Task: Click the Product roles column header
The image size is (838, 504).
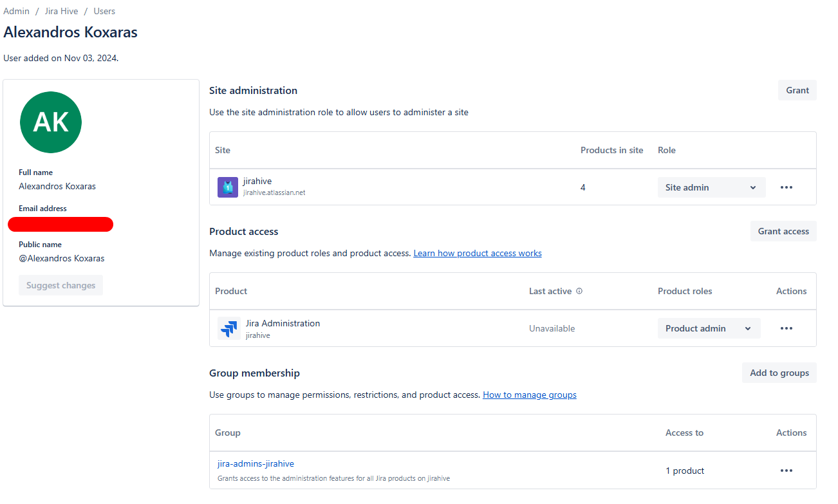Action: coord(685,291)
